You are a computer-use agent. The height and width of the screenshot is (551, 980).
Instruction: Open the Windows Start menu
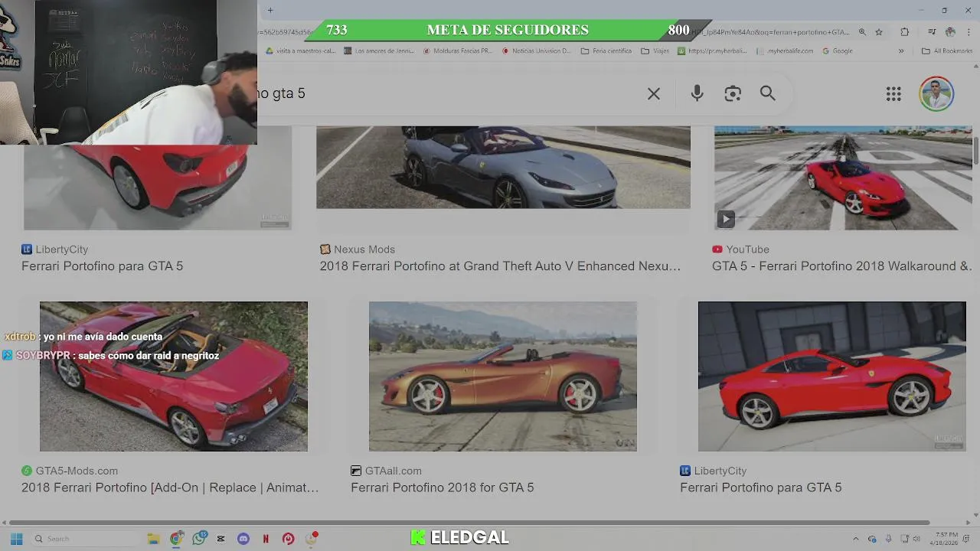tap(16, 539)
